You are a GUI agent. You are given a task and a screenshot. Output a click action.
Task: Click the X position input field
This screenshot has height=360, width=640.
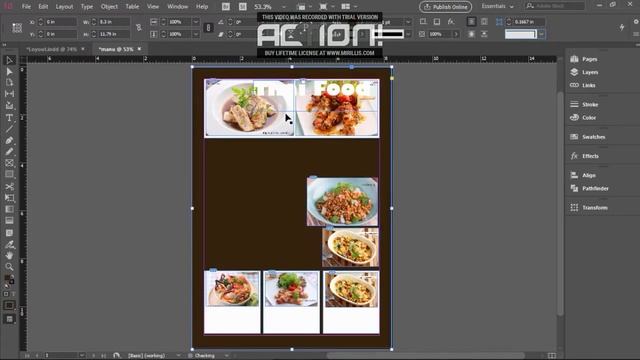[x=60, y=22]
